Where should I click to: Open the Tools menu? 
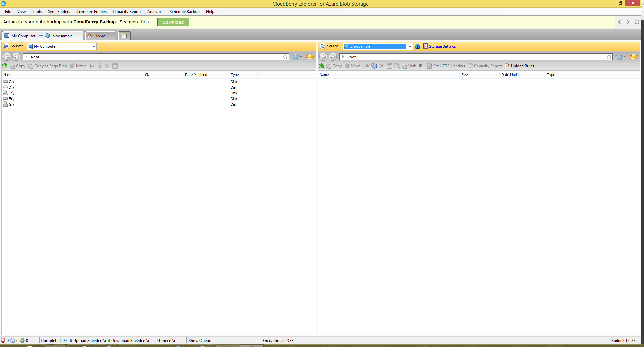[x=37, y=12]
